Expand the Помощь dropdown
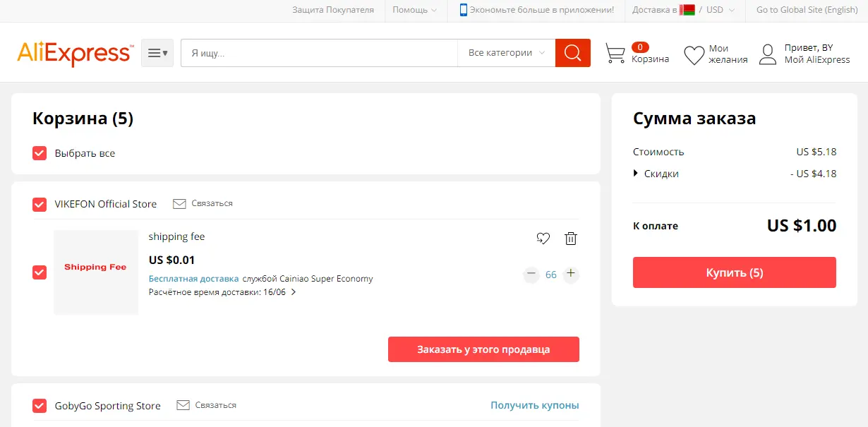 point(414,10)
